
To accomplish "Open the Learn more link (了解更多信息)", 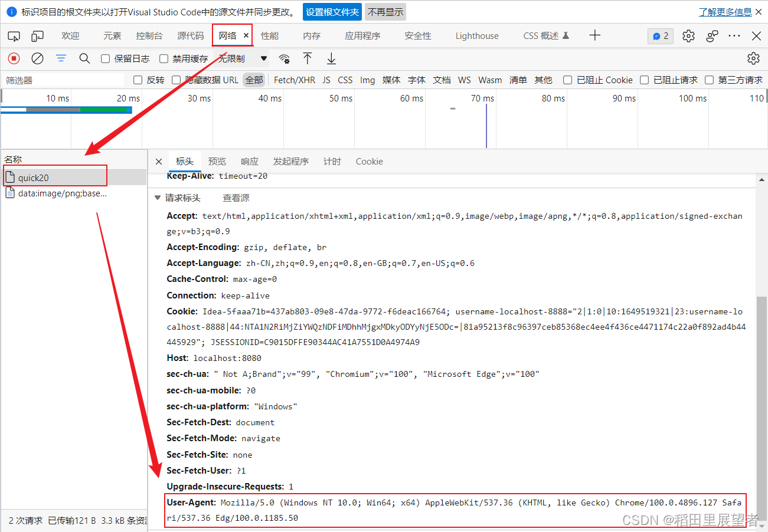I will (725, 12).
